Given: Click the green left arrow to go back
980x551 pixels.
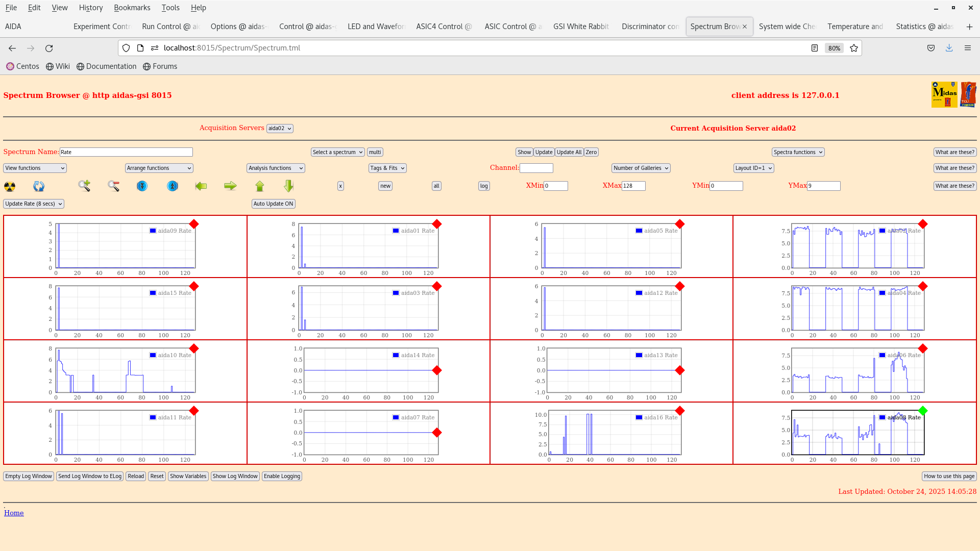Looking at the screenshot, I should click(x=201, y=186).
